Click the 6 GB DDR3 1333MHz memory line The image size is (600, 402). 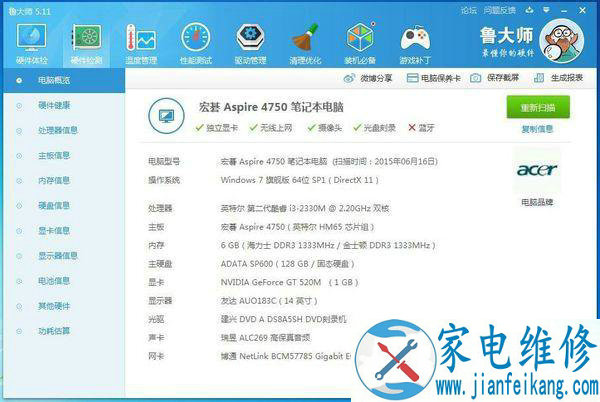[328, 245]
